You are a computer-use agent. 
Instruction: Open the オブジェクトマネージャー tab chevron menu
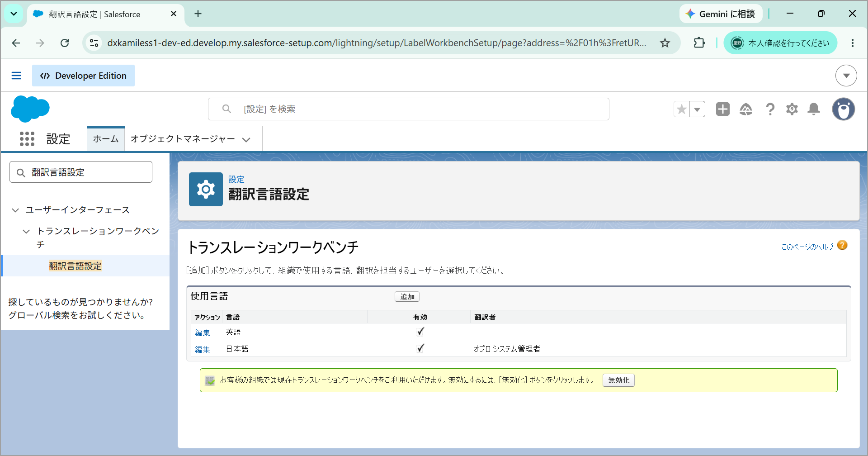coord(246,140)
